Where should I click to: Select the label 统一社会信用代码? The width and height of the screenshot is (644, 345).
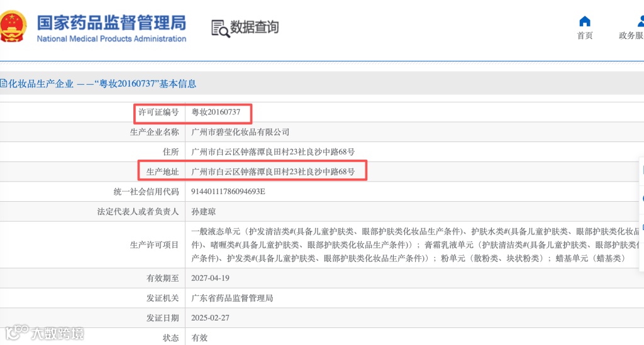(x=146, y=192)
